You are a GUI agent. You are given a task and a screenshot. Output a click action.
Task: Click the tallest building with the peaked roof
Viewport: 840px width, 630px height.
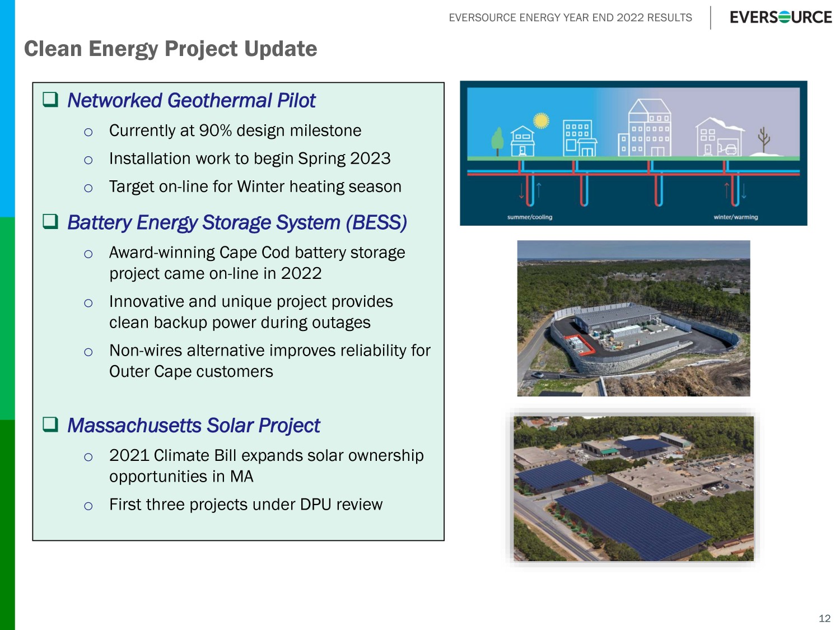point(649,128)
